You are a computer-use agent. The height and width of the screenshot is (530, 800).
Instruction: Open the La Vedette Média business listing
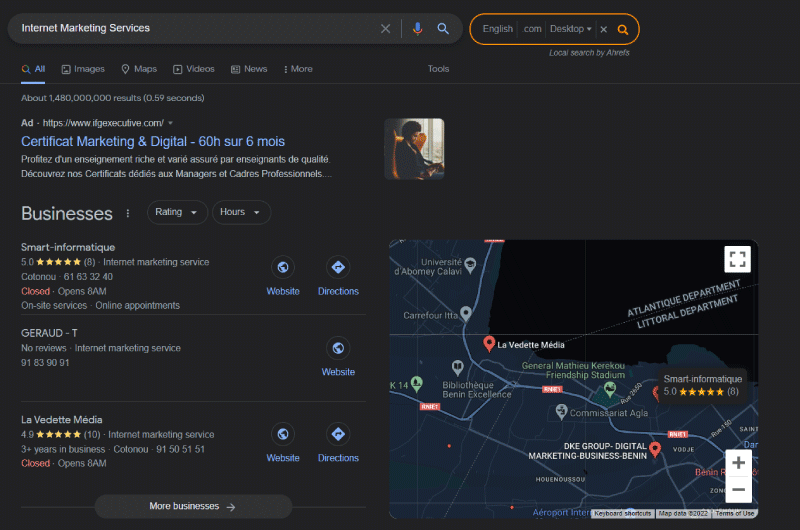point(62,420)
